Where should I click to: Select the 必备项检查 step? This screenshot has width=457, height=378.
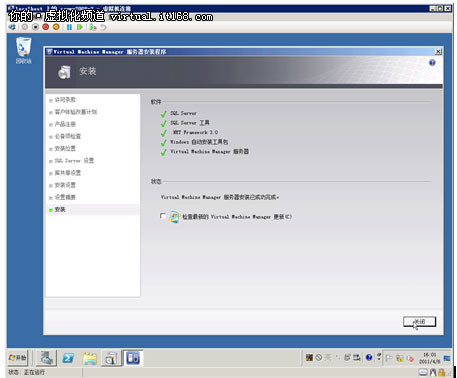[x=68, y=136]
